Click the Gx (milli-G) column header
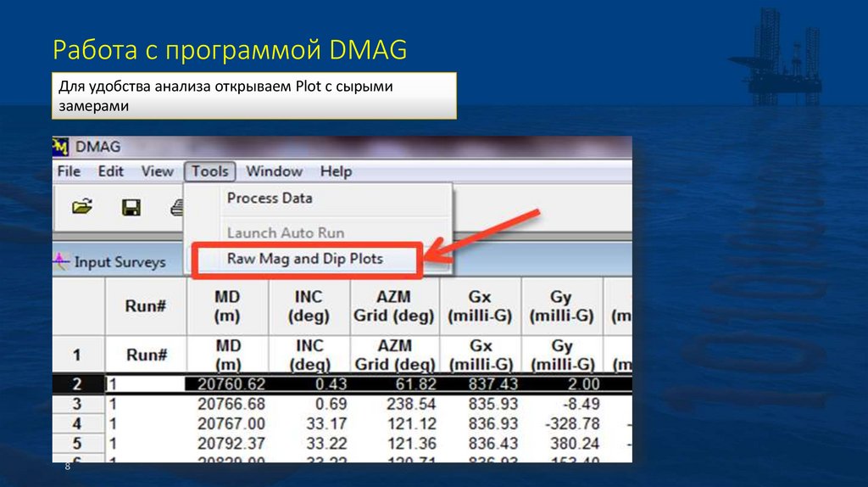 (480, 305)
